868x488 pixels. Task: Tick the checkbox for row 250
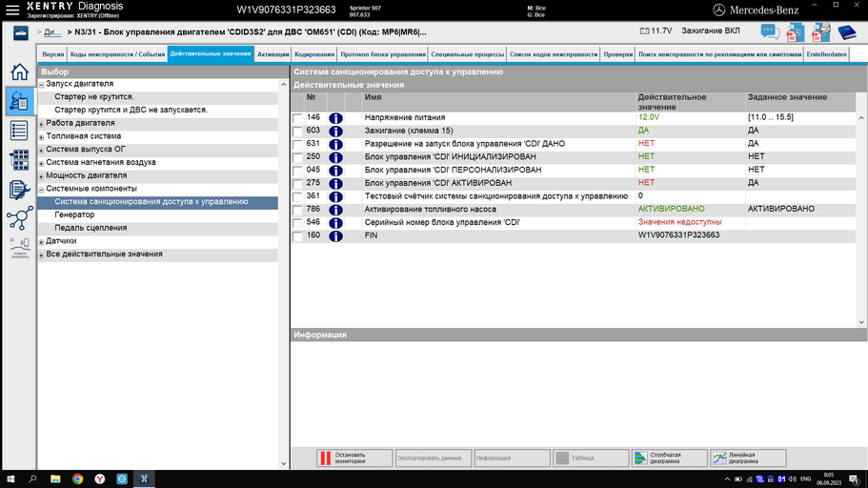click(297, 158)
